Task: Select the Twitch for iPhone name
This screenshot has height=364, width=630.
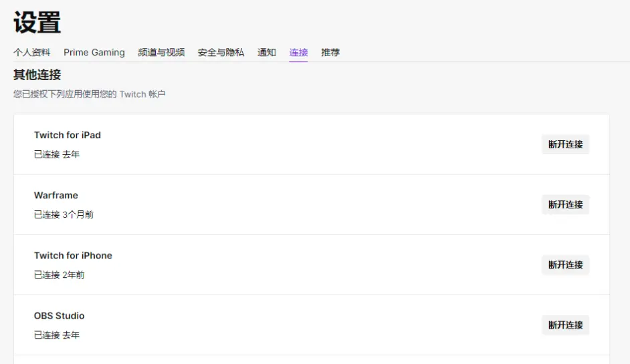Action: pos(73,255)
